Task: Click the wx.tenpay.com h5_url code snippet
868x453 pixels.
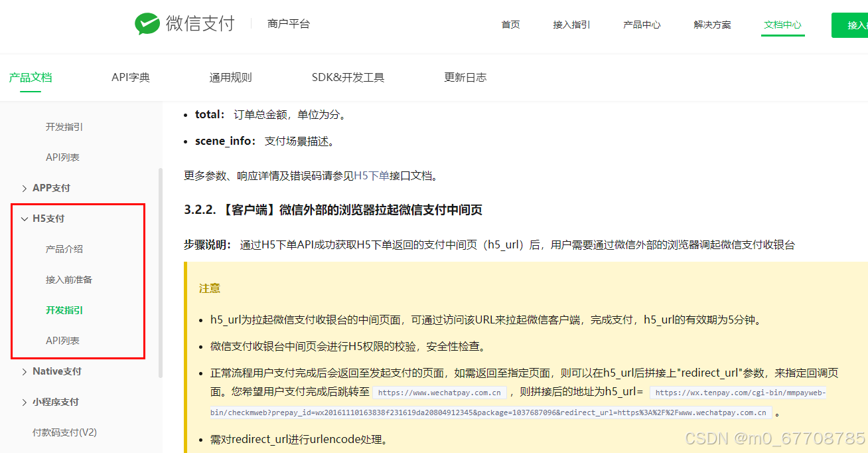Action: 518,403
